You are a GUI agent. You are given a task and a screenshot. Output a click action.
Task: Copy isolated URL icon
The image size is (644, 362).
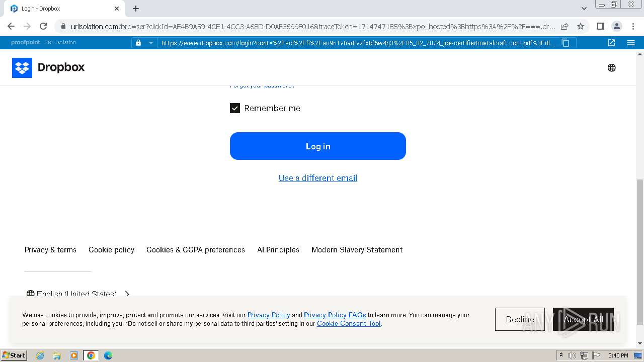[x=566, y=43]
